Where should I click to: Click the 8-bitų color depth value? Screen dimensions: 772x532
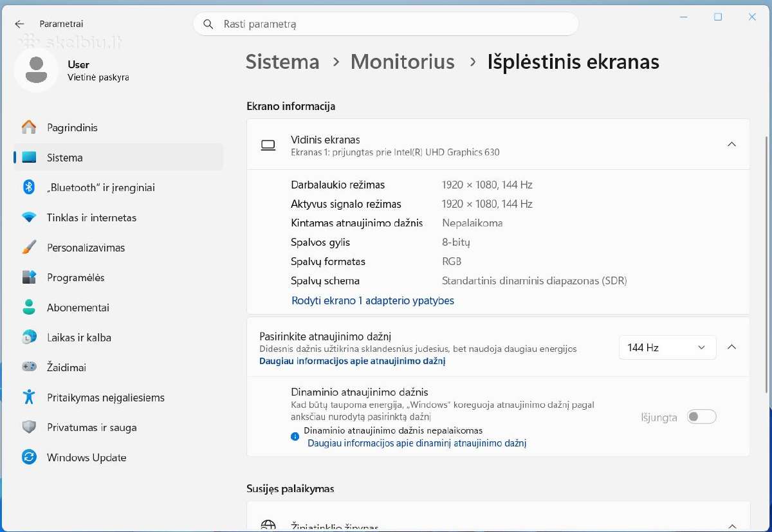pyautogui.click(x=456, y=243)
